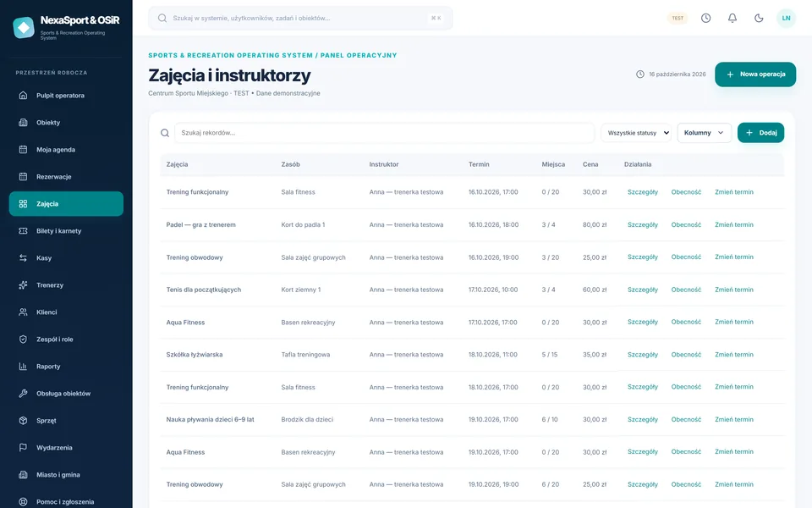Click Zmień termin for Tenis dla początkujących
Screen dimensions: 812x508
(734, 290)
